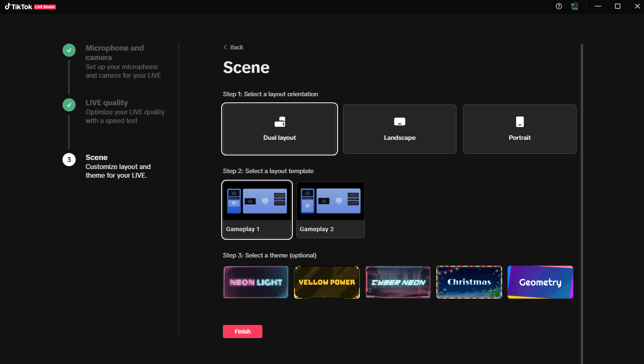Pick the Gameplay 2 layout template
Screen dimensions: 644x364
click(x=331, y=210)
